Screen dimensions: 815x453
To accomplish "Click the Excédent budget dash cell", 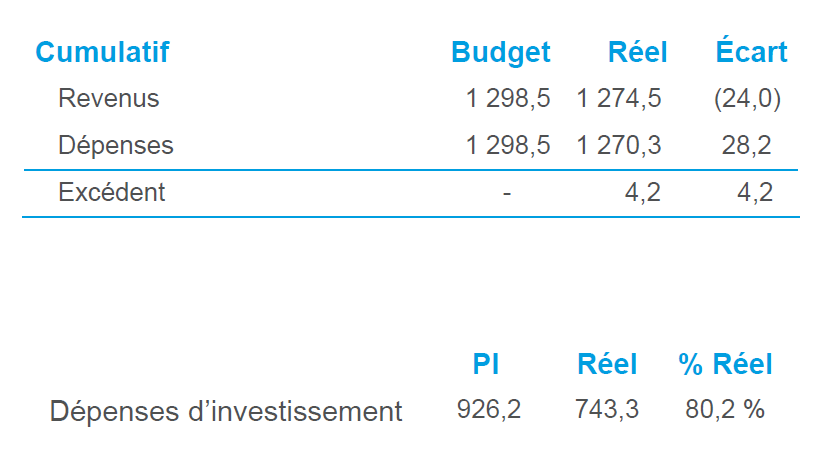I will coord(507,193).
